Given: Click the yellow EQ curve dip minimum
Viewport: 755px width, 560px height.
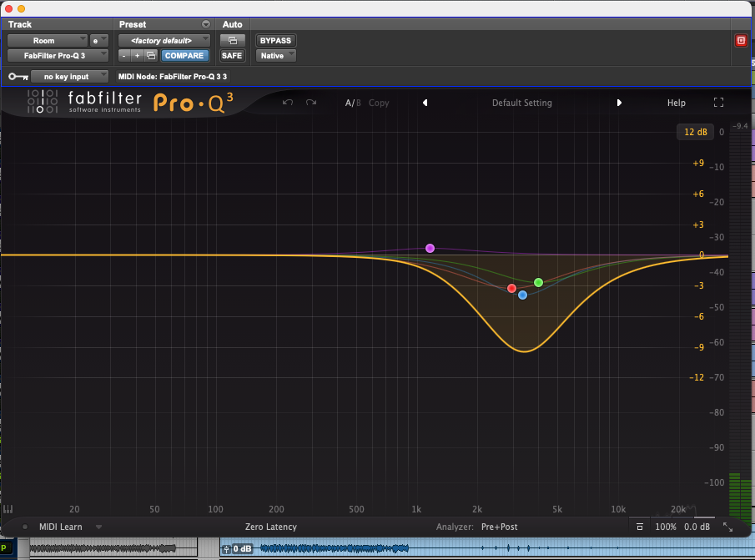Looking at the screenshot, I should 525,351.
